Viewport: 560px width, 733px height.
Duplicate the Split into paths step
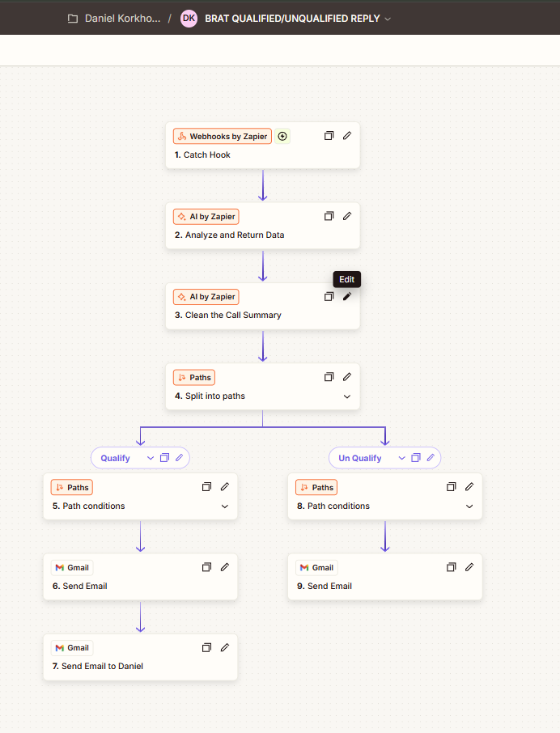[329, 377]
